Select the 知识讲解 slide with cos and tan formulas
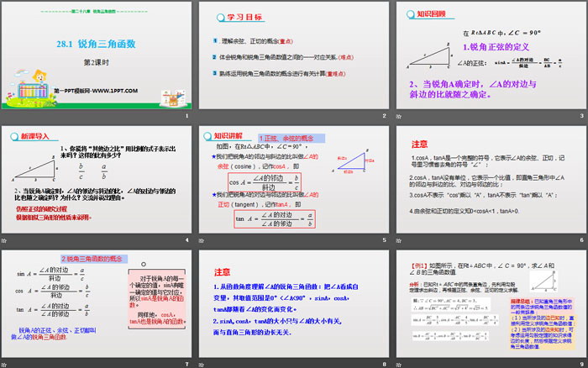This screenshot has width=588, height=368. (294, 180)
